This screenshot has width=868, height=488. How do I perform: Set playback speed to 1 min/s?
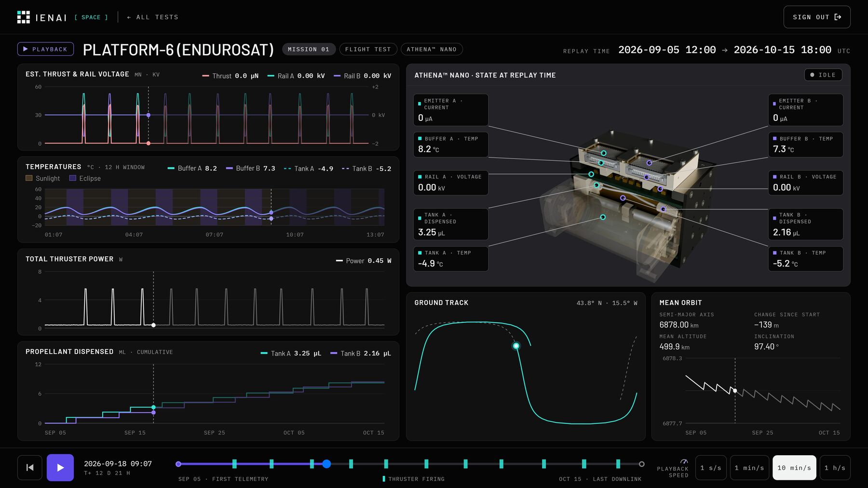point(749,468)
